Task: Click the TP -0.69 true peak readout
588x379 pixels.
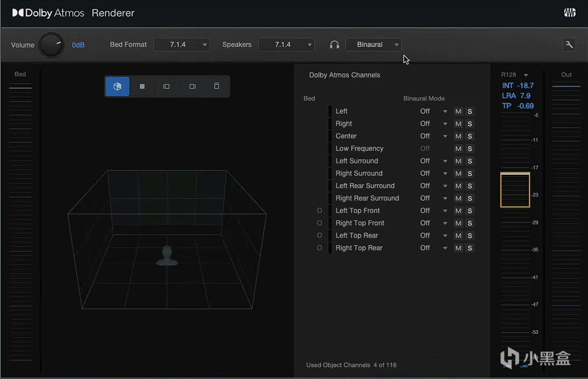Action: (517, 106)
